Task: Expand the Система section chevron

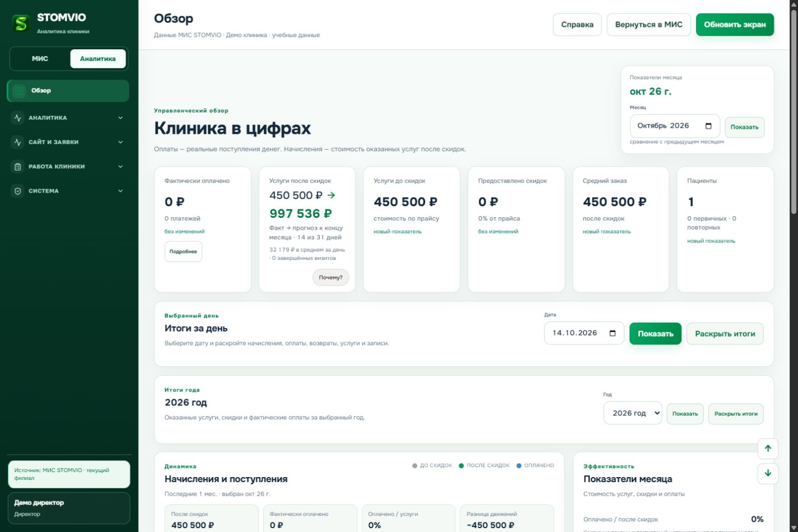Action: (120, 191)
